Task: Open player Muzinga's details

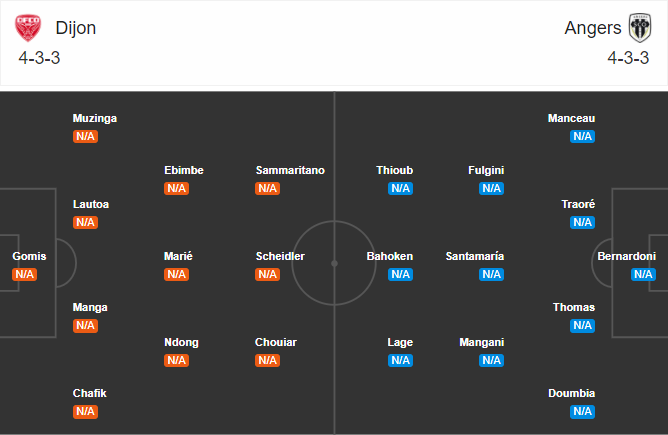Action: click(95, 118)
